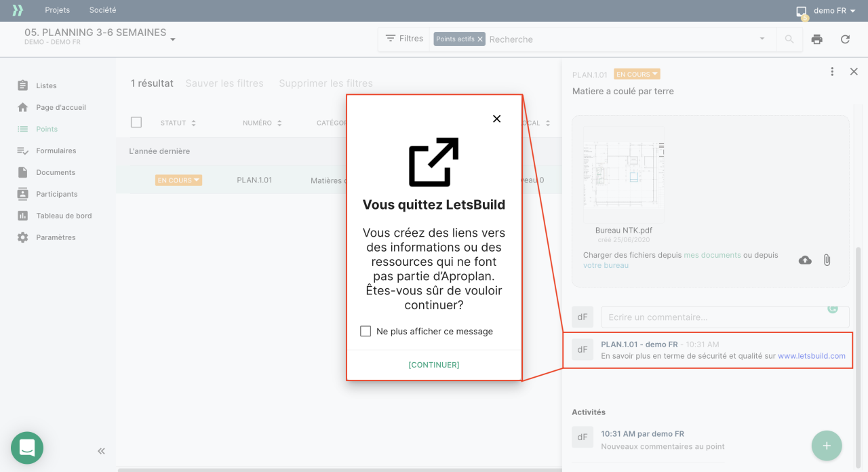Image resolution: width=868 pixels, height=472 pixels.
Task: Click the print icon in the top toolbar
Action: click(x=816, y=39)
